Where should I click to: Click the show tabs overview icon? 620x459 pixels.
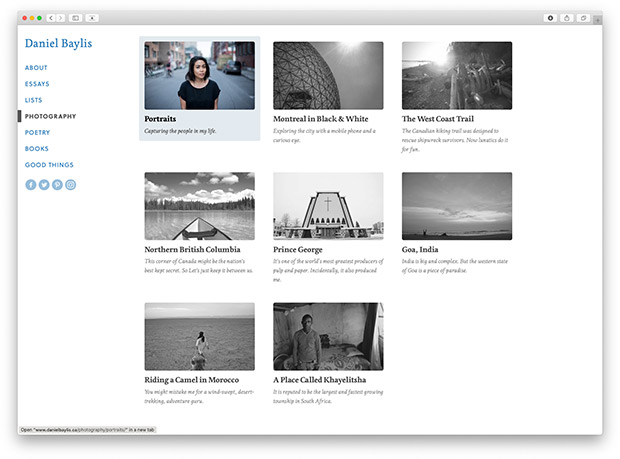point(584,18)
